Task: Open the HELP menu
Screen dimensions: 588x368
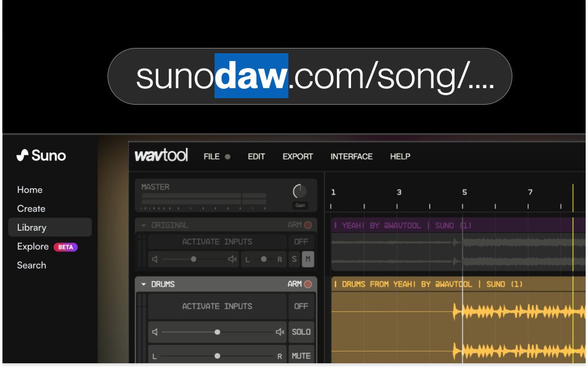Action: click(x=400, y=157)
